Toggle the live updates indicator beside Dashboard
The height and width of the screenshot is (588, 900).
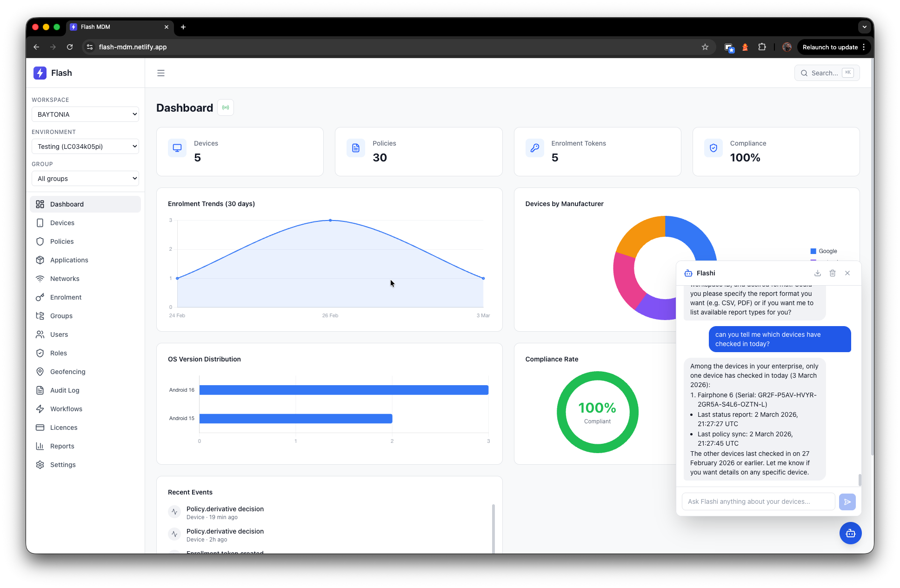pos(226,107)
